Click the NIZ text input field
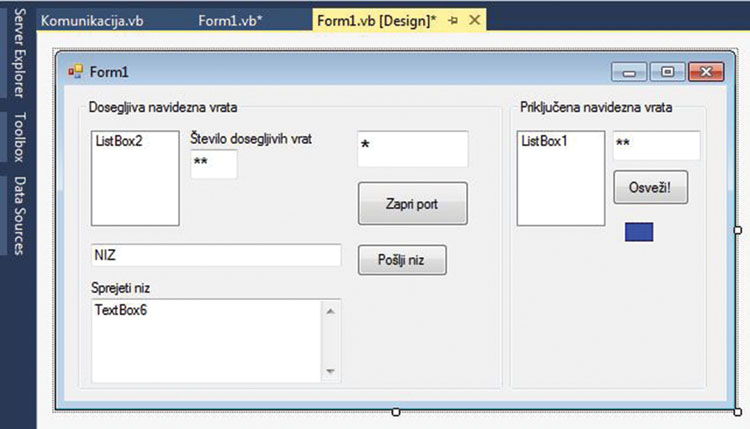 tap(215, 255)
